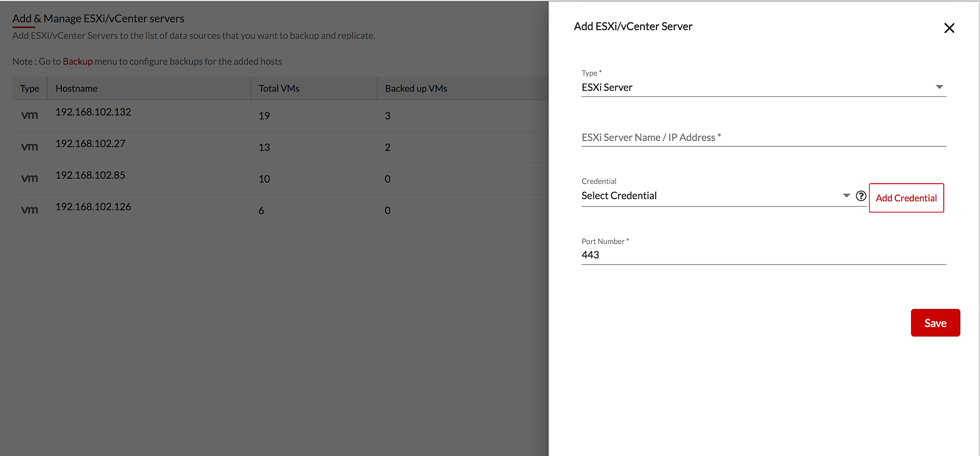The image size is (980, 456).
Task: Click the Add & Manage ESXi/vCenter servers heading
Action: click(x=98, y=19)
